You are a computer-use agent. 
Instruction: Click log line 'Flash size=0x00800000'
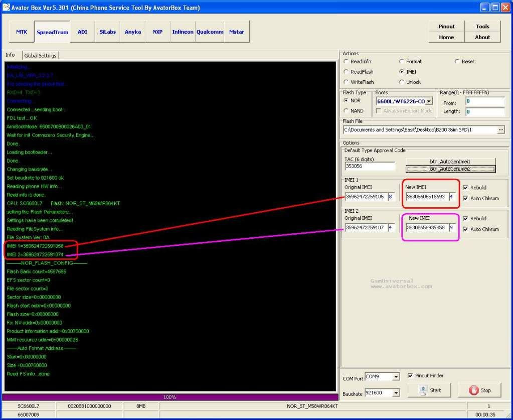[x=33, y=314]
